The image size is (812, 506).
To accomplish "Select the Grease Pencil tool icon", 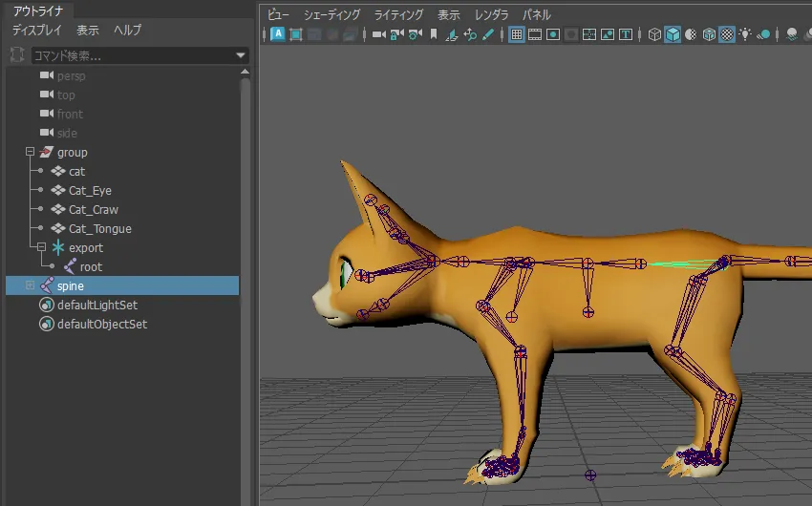I will [x=488, y=34].
